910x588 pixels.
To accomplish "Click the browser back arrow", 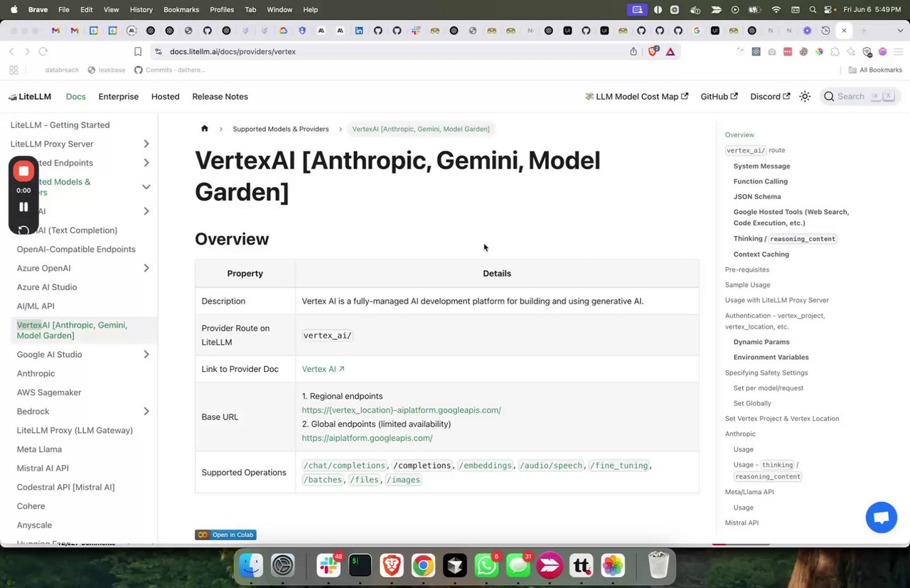I will 11,51.
